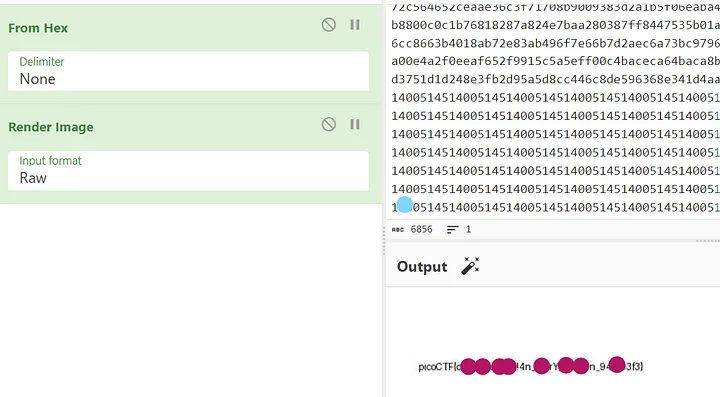Click the From Hex operation title
Image resolution: width=720 pixels, height=397 pixels.
(x=38, y=28)
